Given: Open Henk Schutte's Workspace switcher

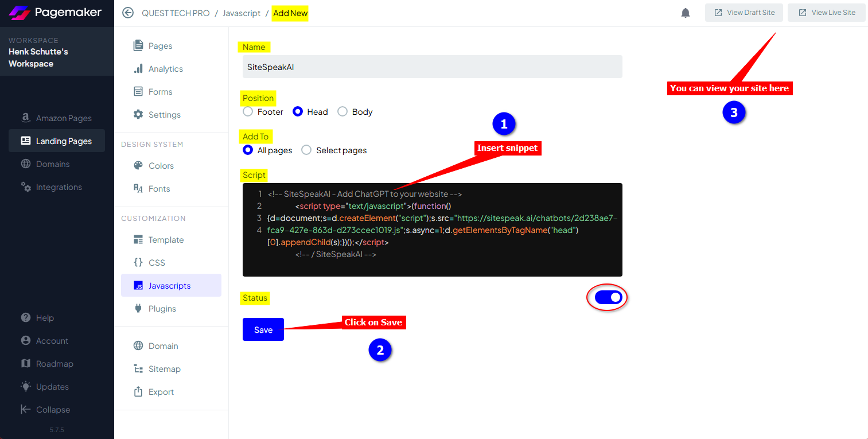Looking at the screenshot, I should pos(57,52).
